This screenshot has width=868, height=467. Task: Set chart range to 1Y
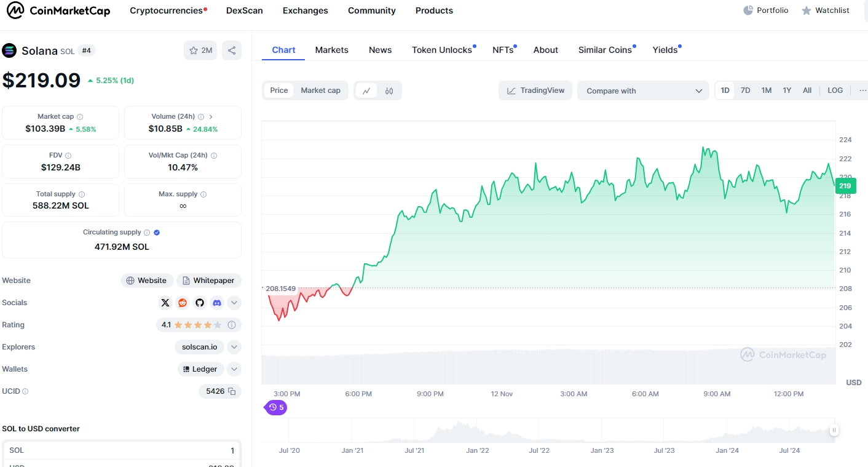787,90
